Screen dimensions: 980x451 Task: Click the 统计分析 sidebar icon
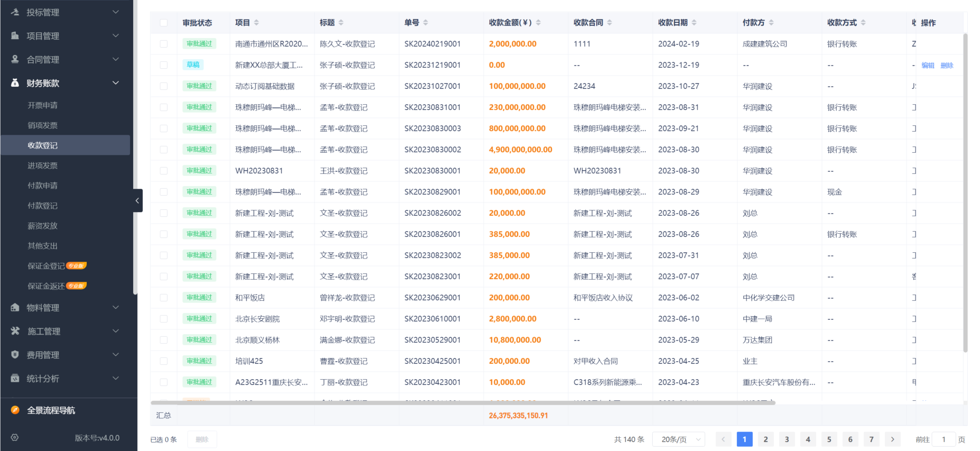(15, 379)
